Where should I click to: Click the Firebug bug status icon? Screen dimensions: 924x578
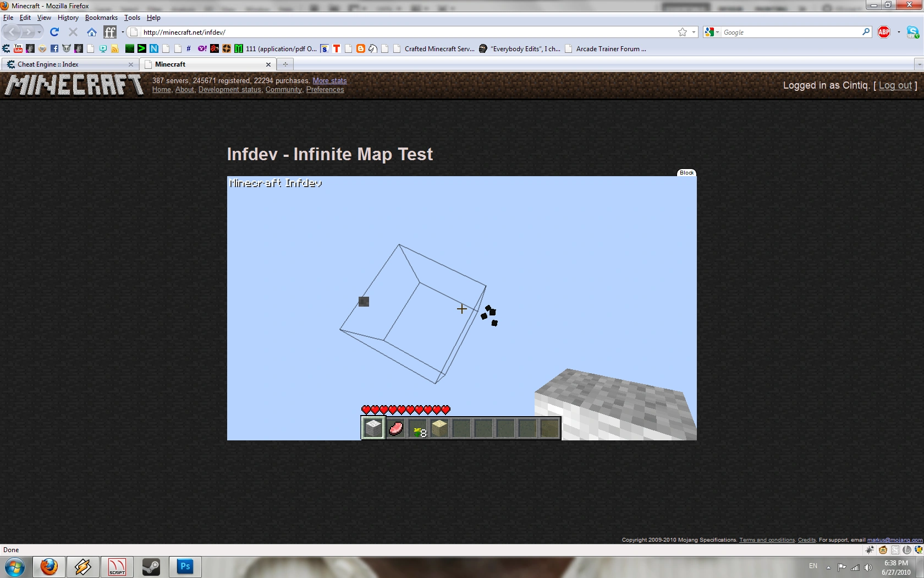[870, 549]
